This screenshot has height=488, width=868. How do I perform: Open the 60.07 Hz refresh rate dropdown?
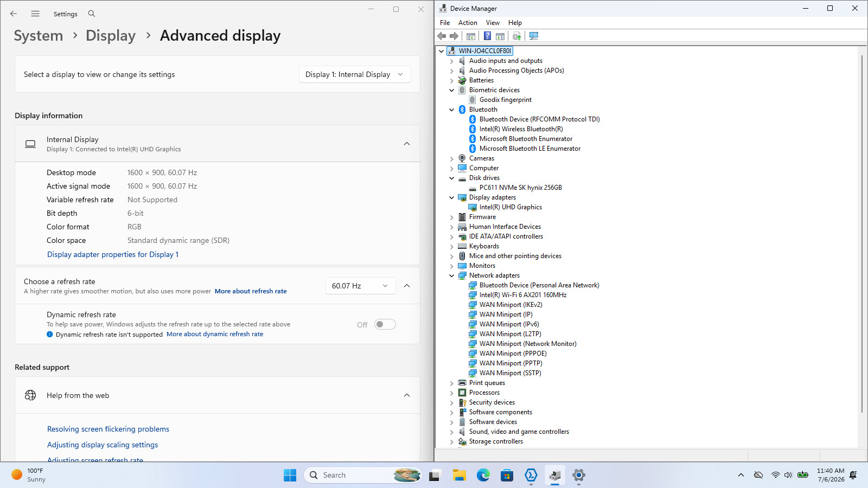360,286
